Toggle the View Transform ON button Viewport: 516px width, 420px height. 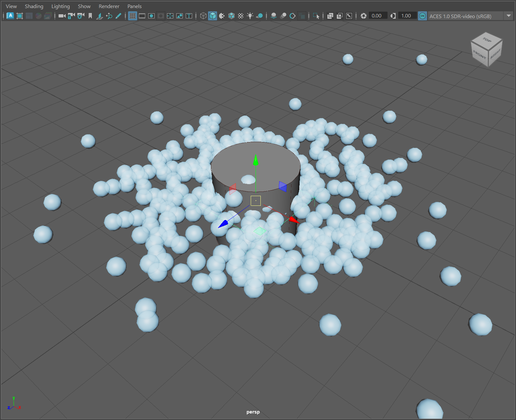(x=423, y=16)
